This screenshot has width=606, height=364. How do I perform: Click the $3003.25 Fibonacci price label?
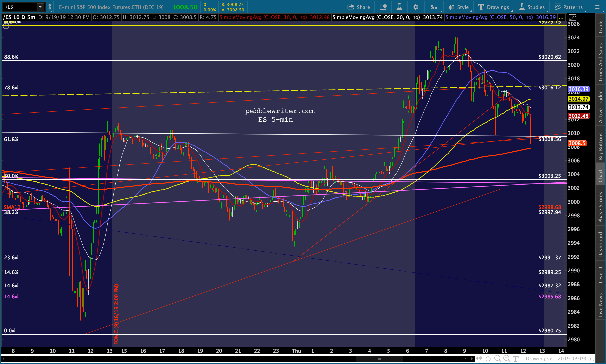(x=550, y=176)
